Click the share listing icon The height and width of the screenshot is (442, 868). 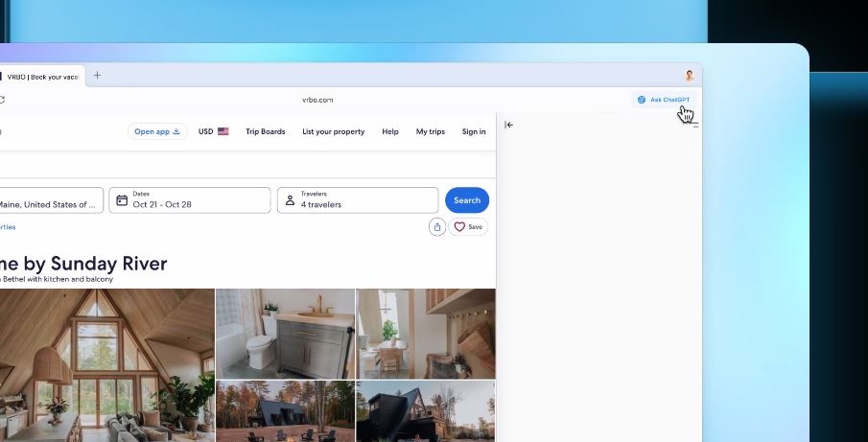point(437,227)
